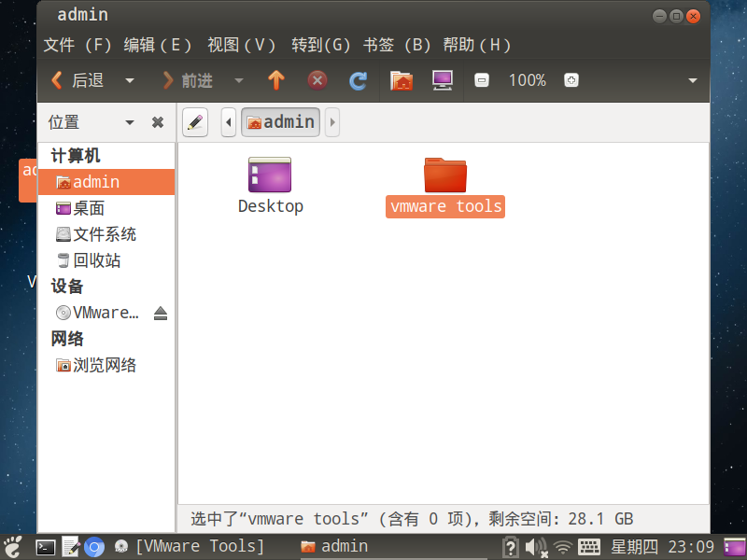Image resolution: width=747 pixels, height=560 pixels.
Task: Click the admin path bar button
Action: tap(281, 122)
